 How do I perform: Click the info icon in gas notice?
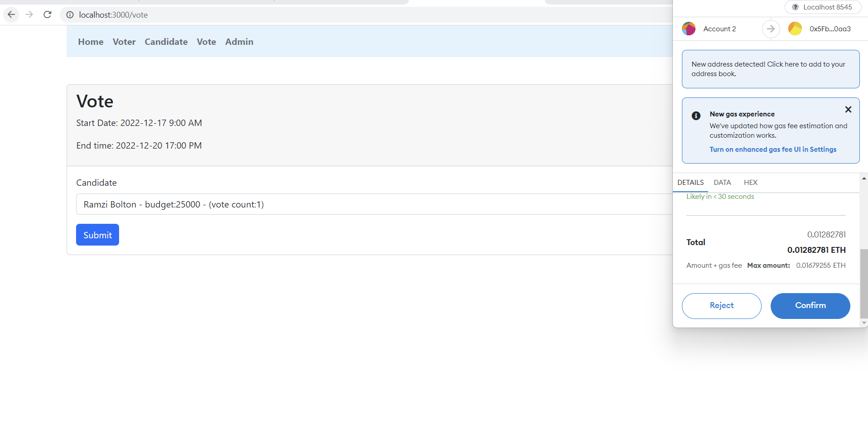point(696,116)
